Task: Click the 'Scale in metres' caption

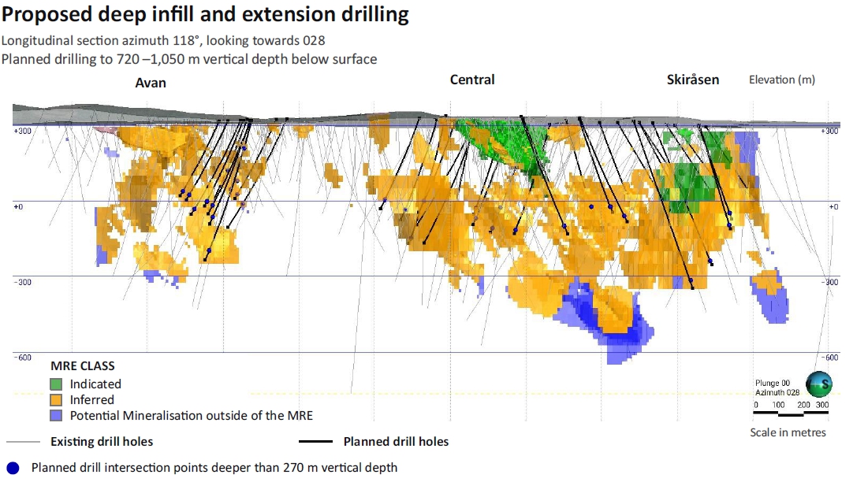Action: pyautogui.click(x=788, y=432)
